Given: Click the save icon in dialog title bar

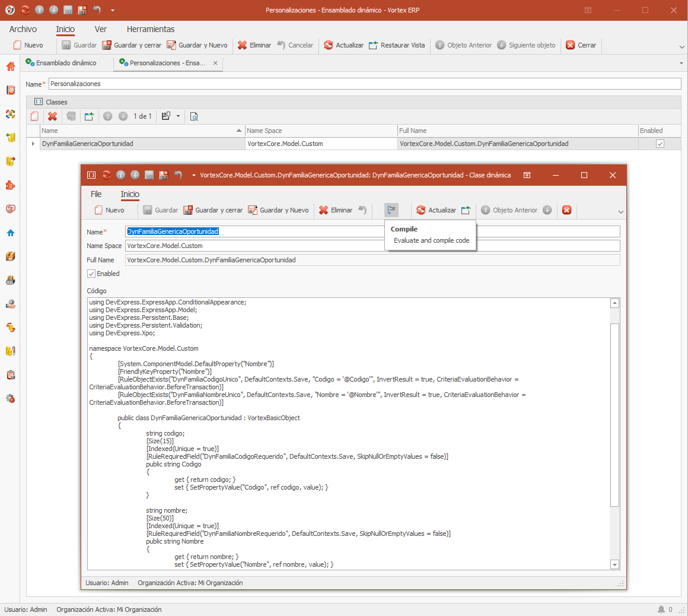Looking at the screenshot, I should coord(149,174).
